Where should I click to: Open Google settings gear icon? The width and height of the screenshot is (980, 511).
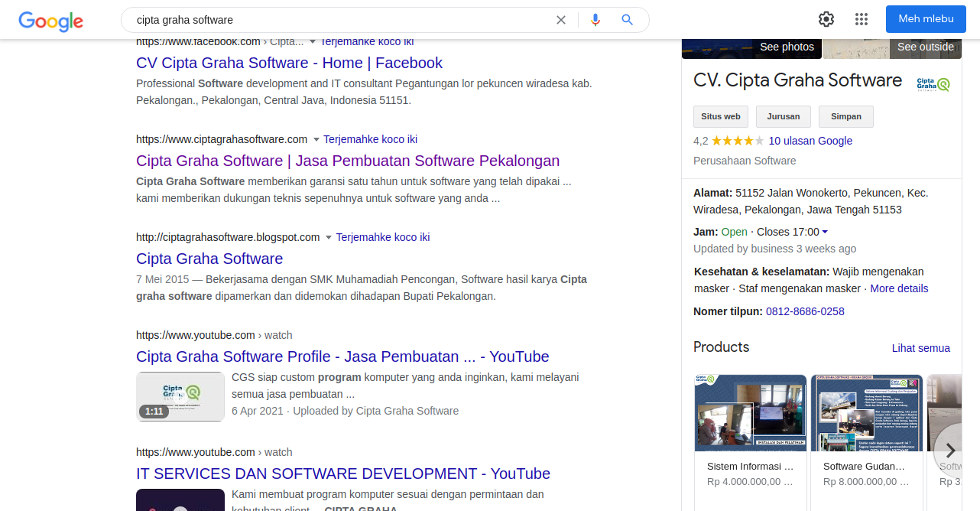[826, 19]
